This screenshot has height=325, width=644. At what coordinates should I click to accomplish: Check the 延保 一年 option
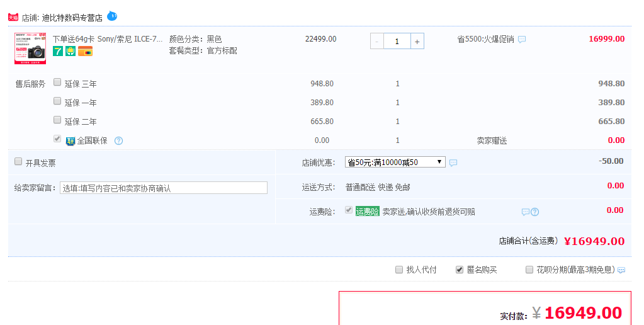coord(57,101)
